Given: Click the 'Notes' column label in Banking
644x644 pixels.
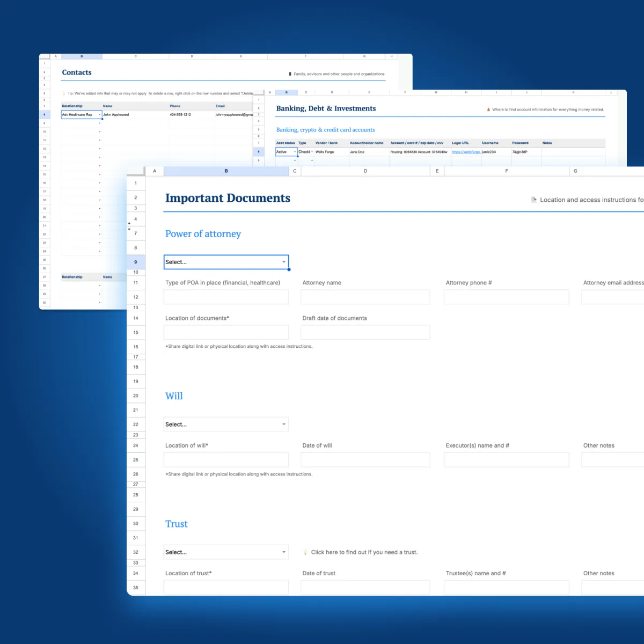Looking at the screenshot, I should tap(547, 143).
